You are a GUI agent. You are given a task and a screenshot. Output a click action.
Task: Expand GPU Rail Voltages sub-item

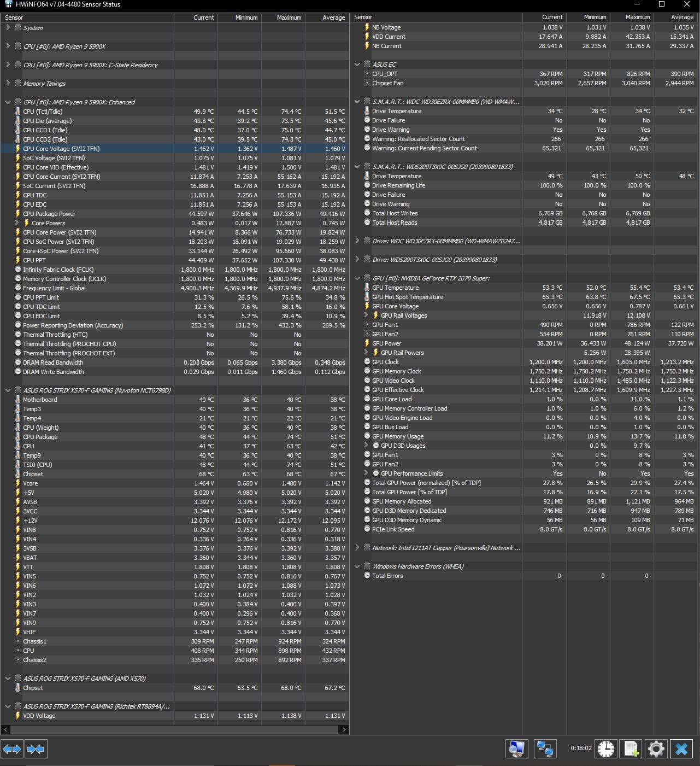pos(366,315)
